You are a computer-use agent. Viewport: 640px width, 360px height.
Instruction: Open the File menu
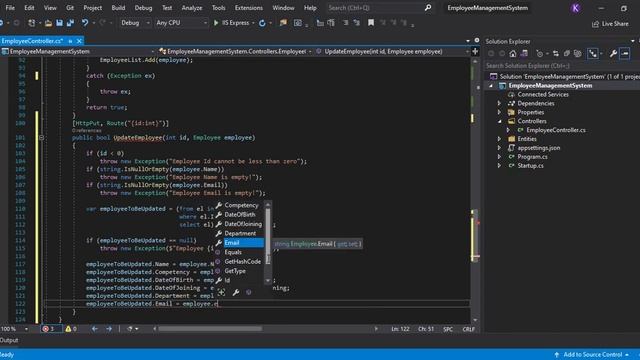[10, 8]
